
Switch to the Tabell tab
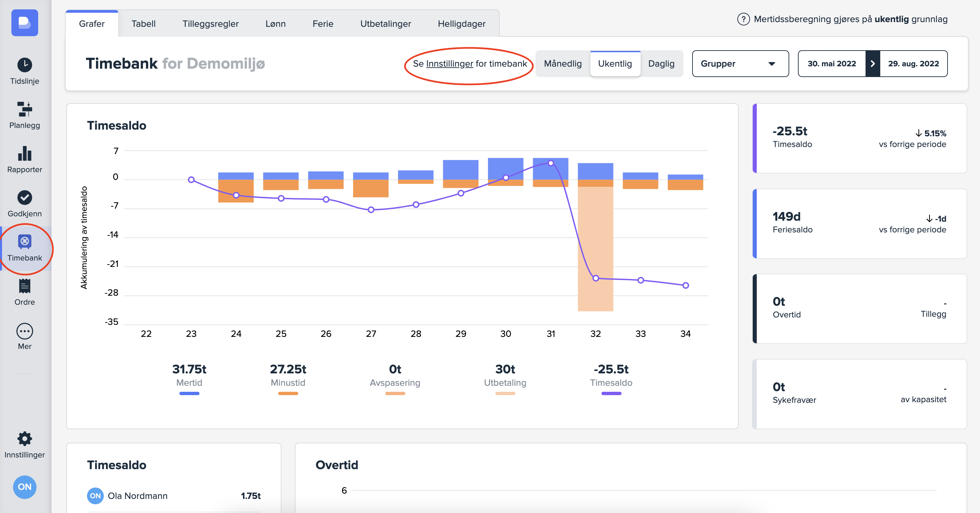[144, 23]
